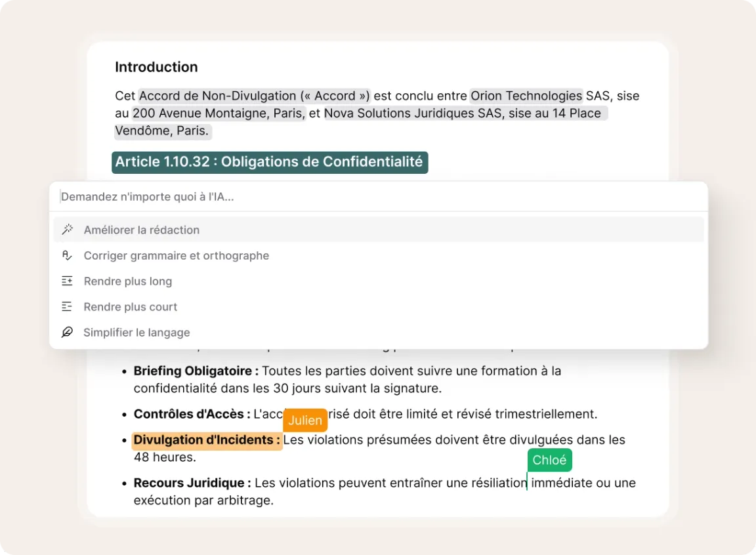Click the 200 Avenue Montaigne, Paris address

click(x=219, y=113)
